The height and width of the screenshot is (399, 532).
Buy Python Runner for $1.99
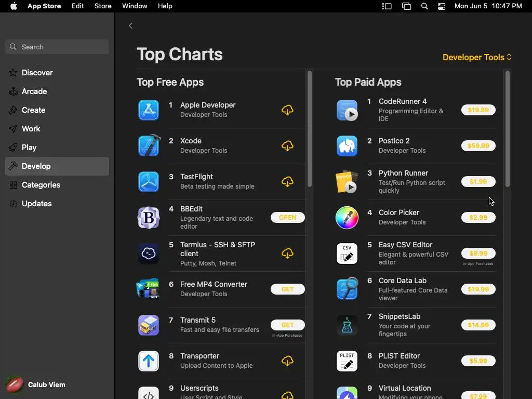point(478,181)
